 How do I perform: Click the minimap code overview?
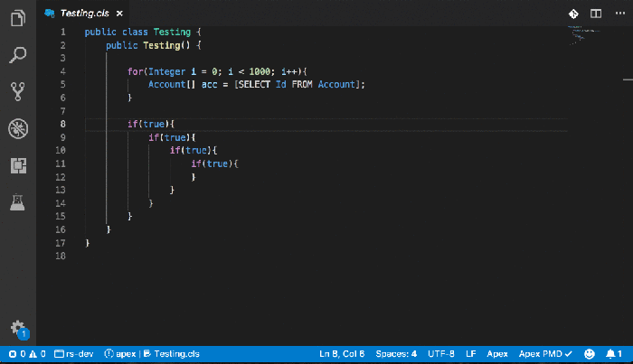[x=583, y=35]
